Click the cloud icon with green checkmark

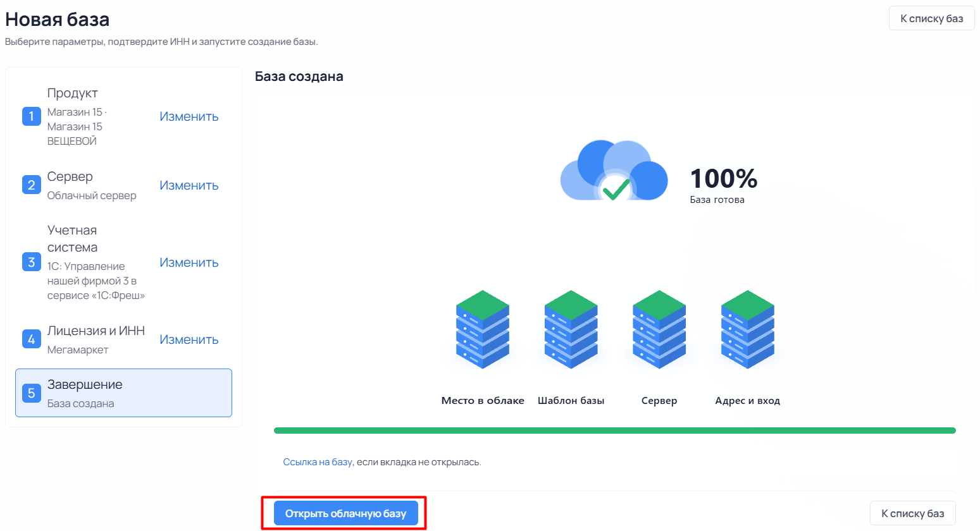point(614,171)
